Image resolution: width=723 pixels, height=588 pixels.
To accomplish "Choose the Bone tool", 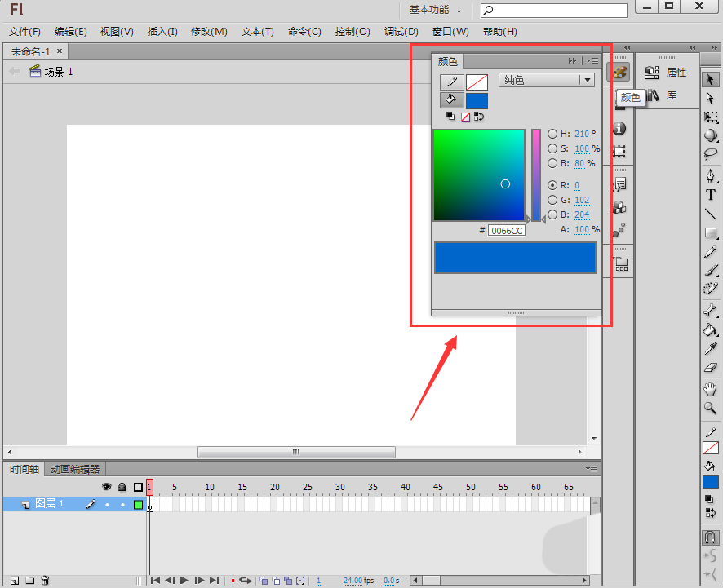I will tap(711, 310).
